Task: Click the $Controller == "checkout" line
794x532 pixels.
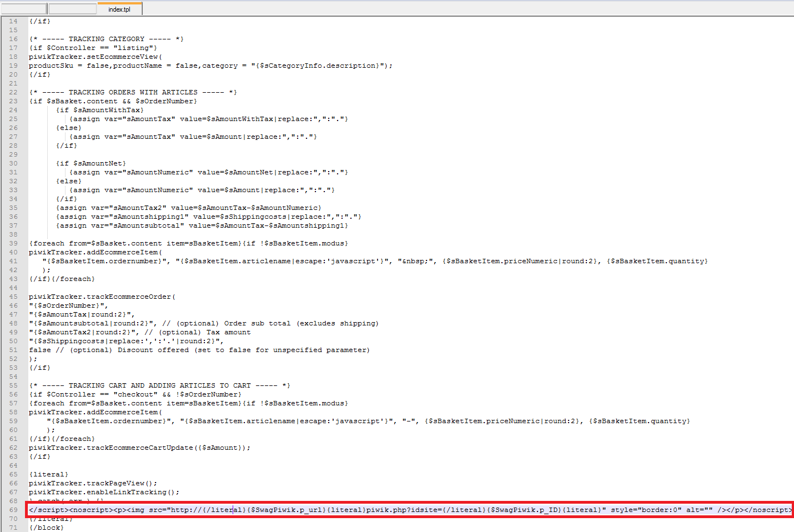Action: [135, 394]
